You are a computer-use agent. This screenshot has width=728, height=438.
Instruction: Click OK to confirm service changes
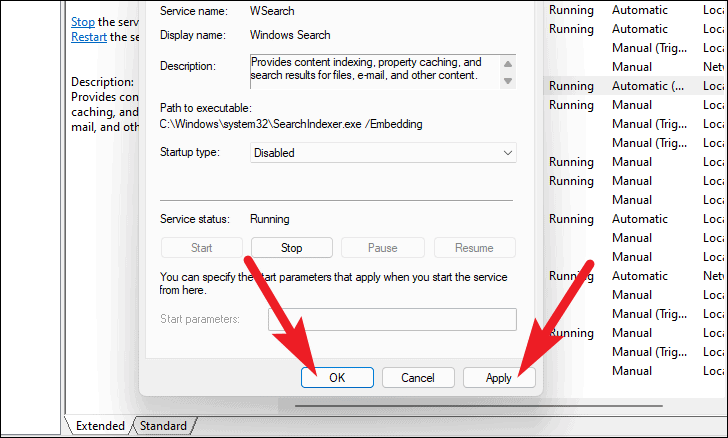pyautogui.click(x=337, y=378)
